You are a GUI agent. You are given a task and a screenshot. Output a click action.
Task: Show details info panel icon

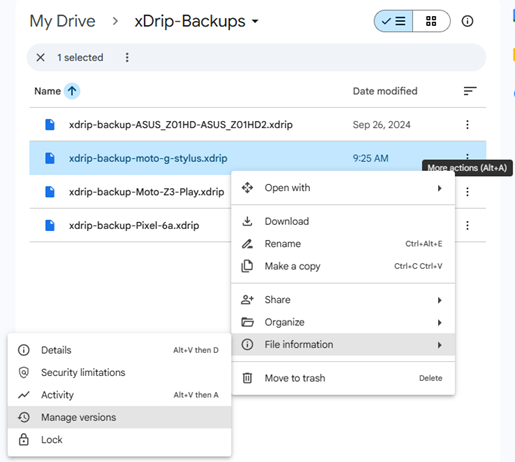tap(467, 21)
